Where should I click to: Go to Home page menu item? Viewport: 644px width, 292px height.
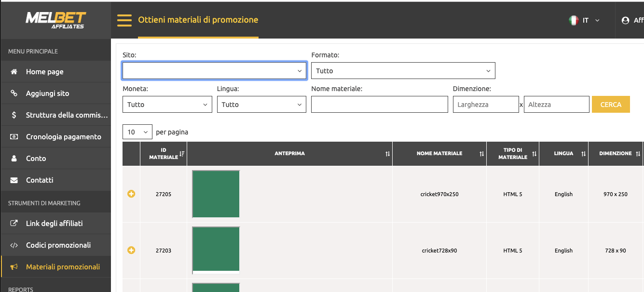(55, 72)
